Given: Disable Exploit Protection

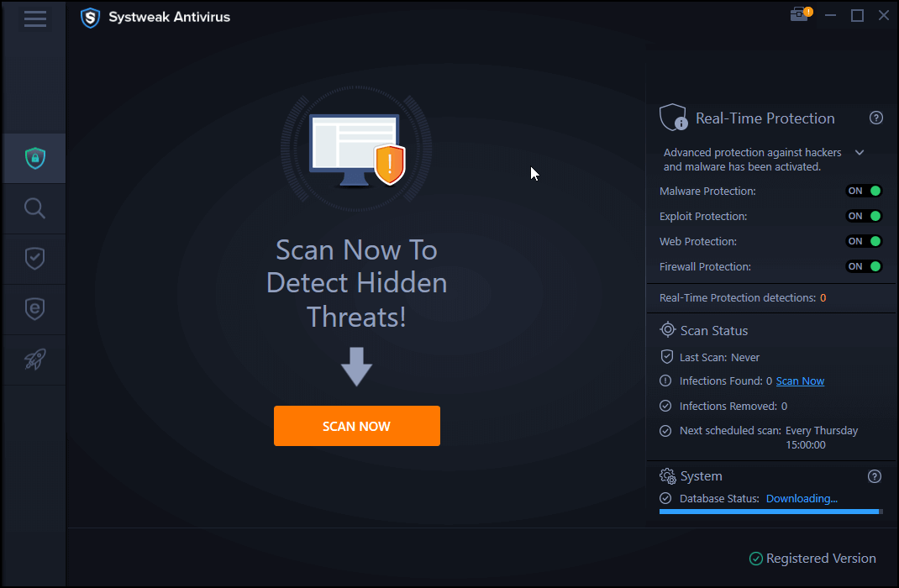Looking at the screenshot, I should (x=864, y=216).
